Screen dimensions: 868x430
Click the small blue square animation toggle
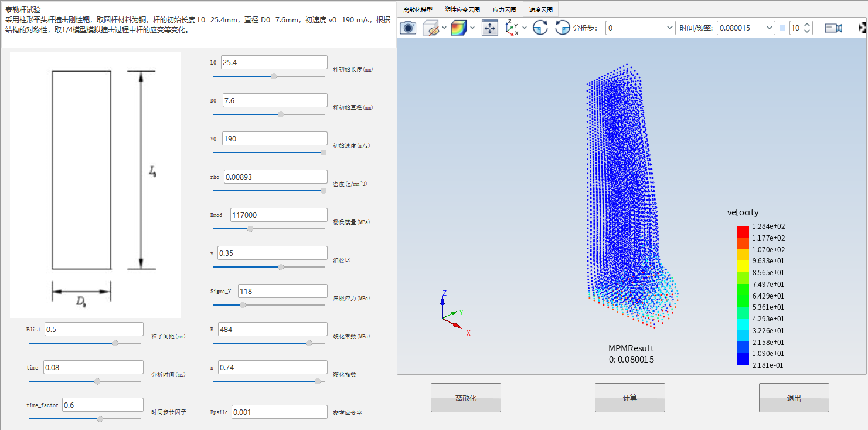782,28
